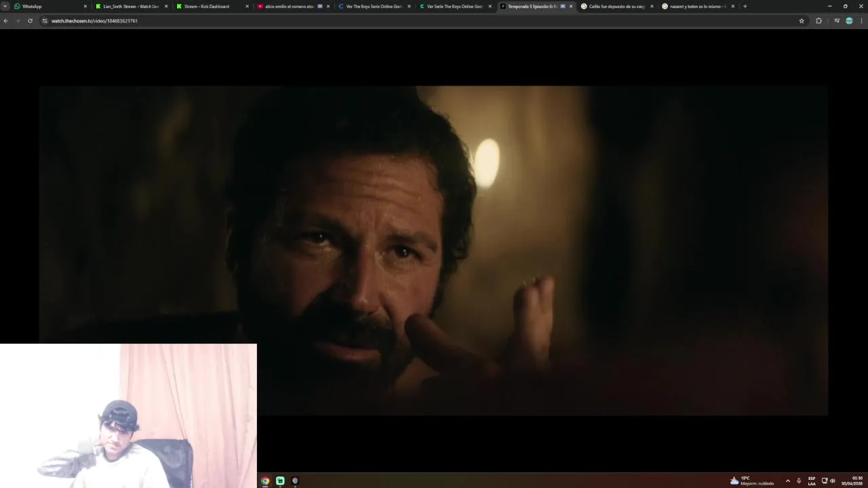This screenshot has height=488, width=868.
Task: Click the media-playing icon on YouTube tab
Action: [320, 6]
